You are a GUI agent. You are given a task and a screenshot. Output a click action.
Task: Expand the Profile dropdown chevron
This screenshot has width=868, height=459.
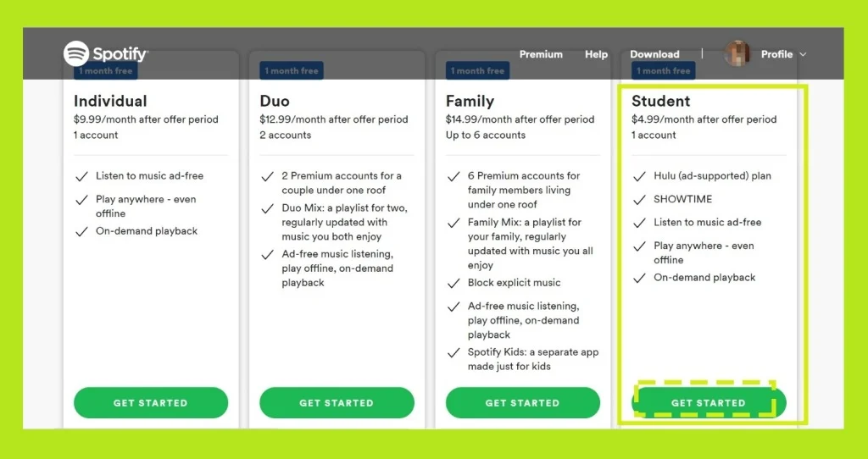pyautogui.click(x=803, y=54)
